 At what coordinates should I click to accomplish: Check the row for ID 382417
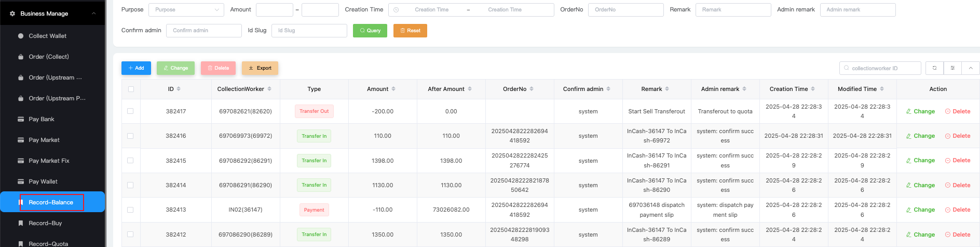coord(130,111)
